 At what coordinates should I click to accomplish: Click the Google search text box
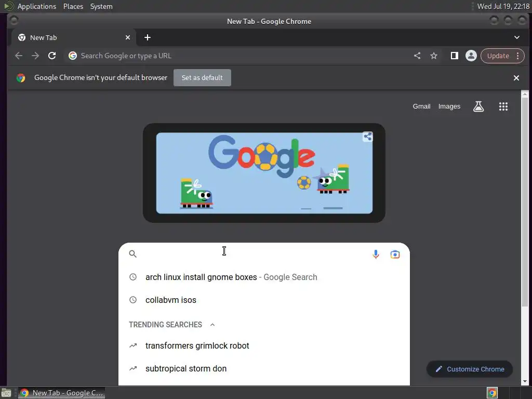click(x=255, y=254)
